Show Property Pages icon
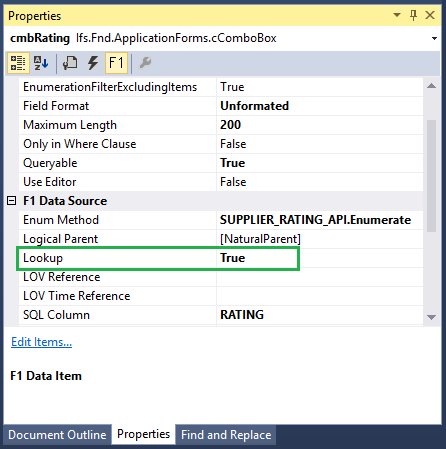Screen dimensions: 446x449 70,63
